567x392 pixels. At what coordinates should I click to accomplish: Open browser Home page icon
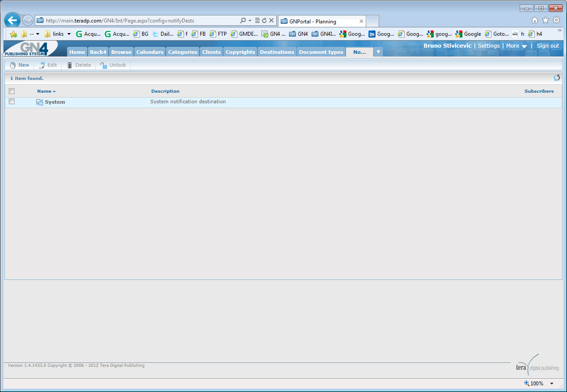click(535, 20)
